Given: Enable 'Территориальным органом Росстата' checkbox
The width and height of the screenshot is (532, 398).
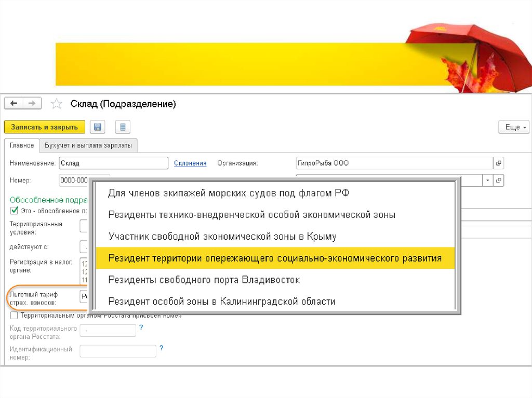Looking at the screenshot, I should 14,315.
